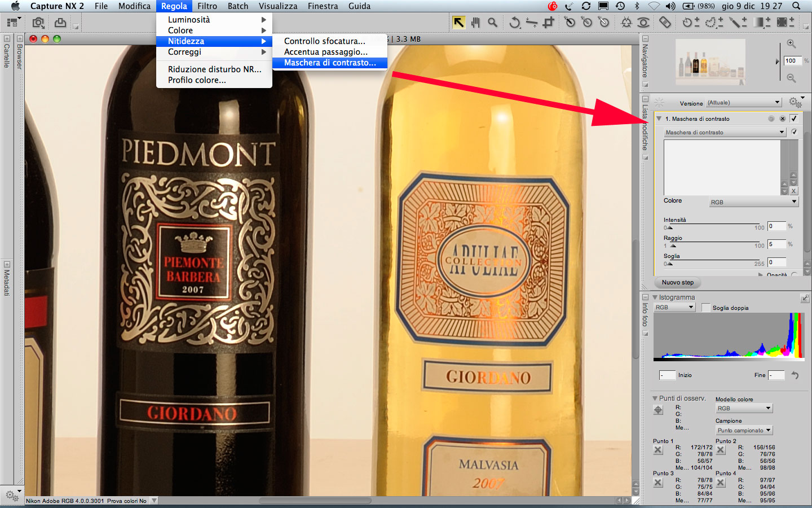Delete the Maschera di contrasto step

[x=782, y=119]
